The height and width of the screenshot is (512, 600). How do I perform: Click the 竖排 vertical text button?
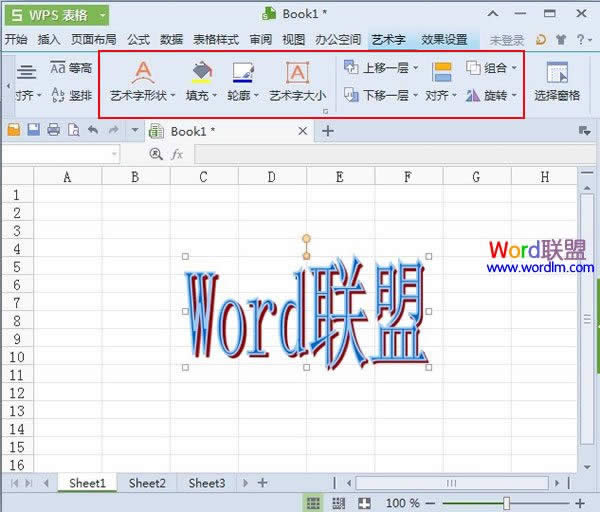coord(72,95)
